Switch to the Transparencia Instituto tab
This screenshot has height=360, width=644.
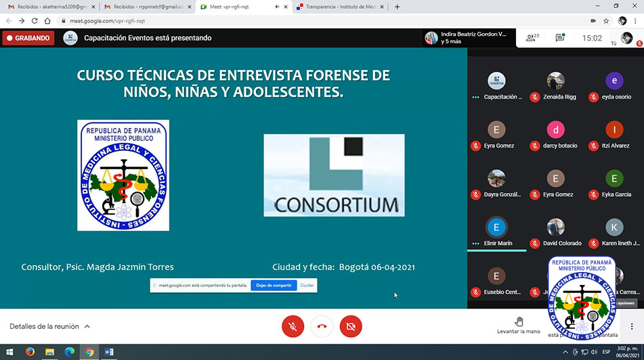pos(340,7)
